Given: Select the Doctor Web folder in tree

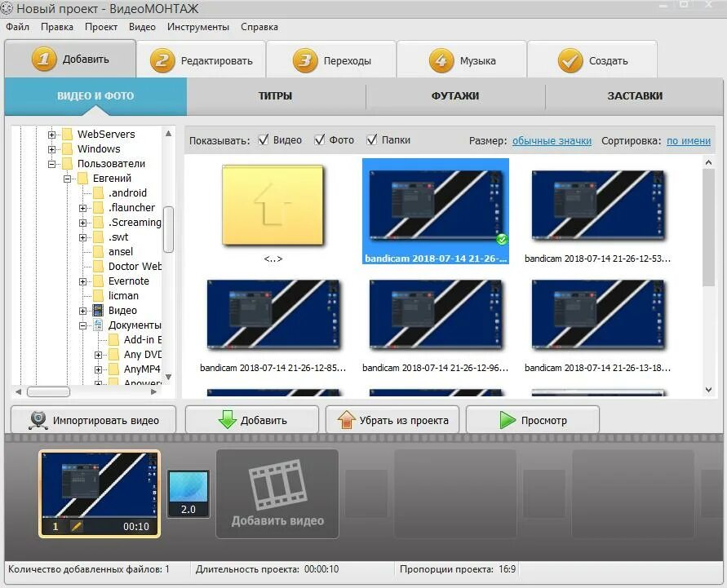Looking at the screenshot, I should click(135, 267).
